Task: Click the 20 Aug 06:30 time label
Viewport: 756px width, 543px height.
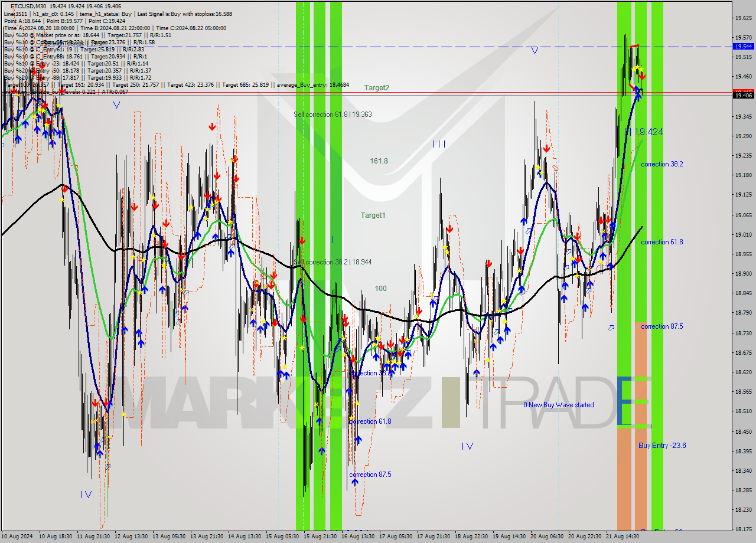Action: pos(546,537)
